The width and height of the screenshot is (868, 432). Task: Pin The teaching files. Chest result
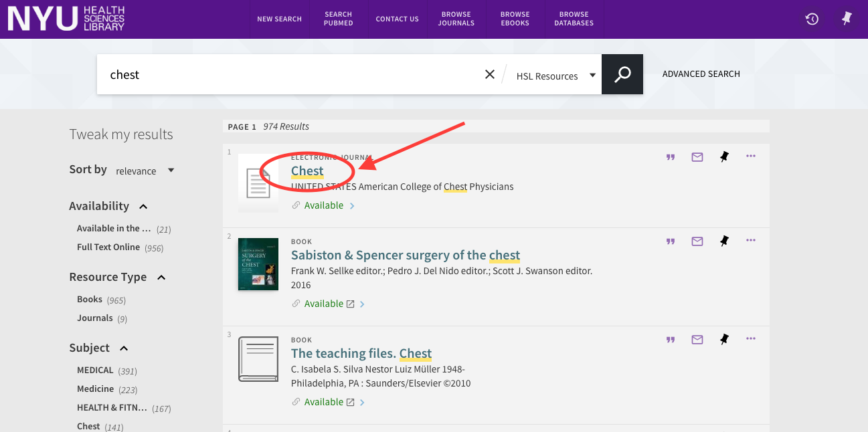point(723,340)
